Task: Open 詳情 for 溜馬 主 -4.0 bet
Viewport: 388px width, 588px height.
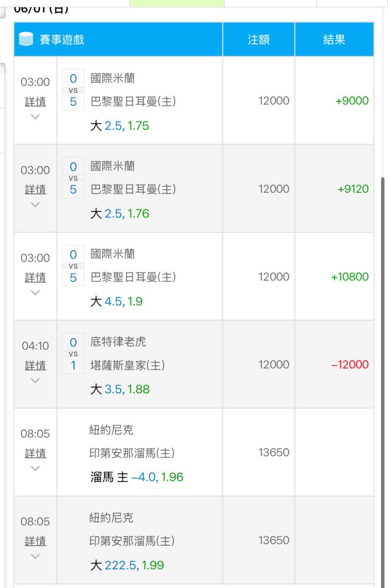Action: click(x=35, y=453)
